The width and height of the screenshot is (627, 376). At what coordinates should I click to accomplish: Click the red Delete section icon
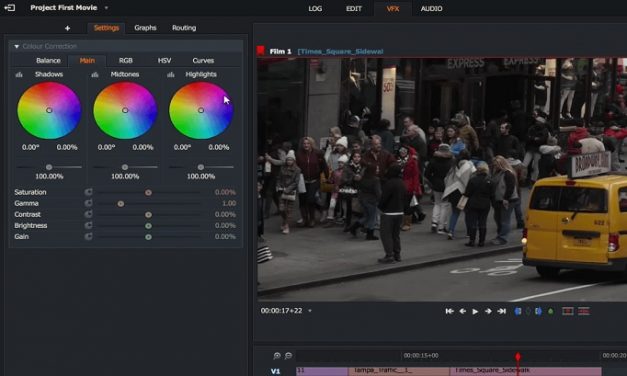point(584,311)
